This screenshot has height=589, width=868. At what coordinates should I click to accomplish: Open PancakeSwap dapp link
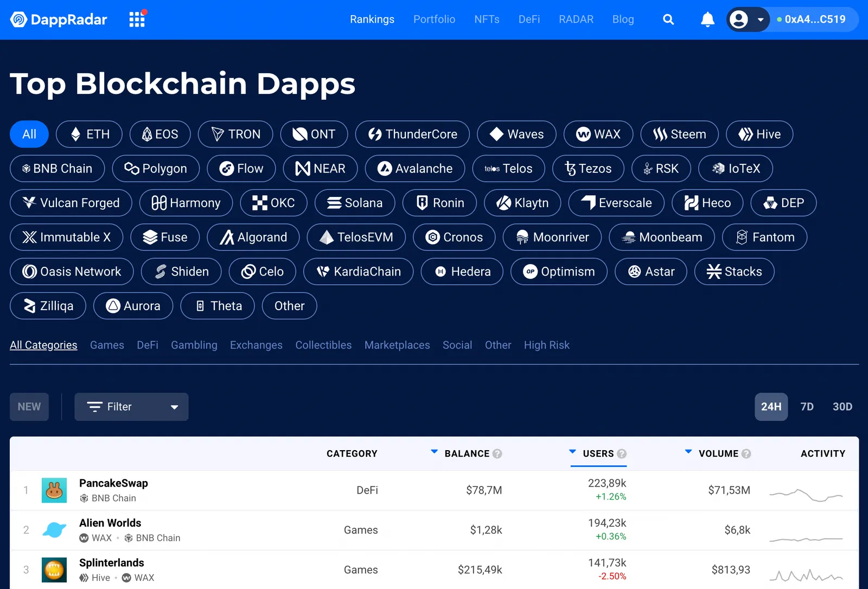click(x=113, y=483)
